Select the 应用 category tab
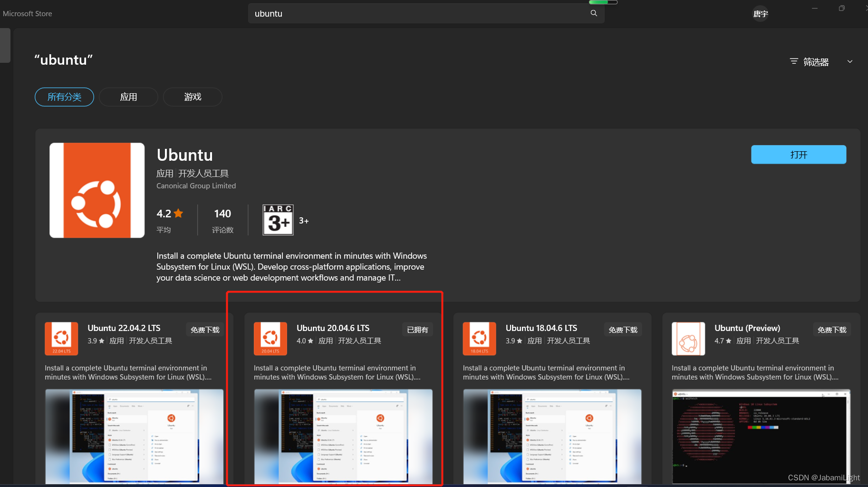 [x=128, y=97]
